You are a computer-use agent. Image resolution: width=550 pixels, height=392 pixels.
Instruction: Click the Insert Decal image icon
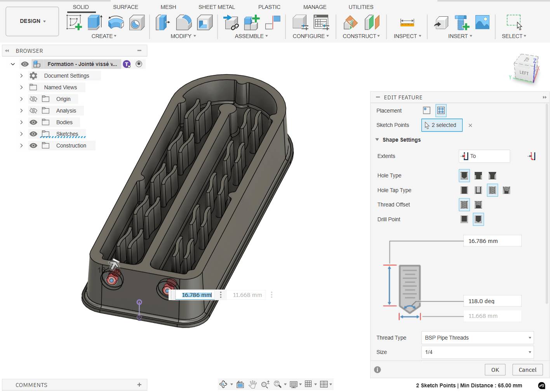pyautogui.click(x=482, y=23)
